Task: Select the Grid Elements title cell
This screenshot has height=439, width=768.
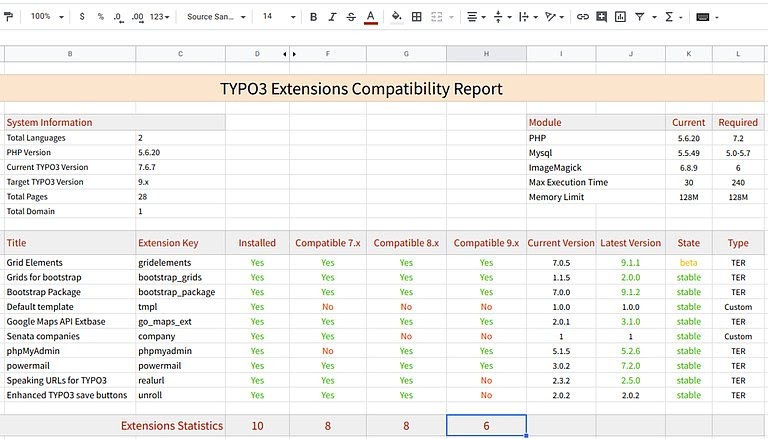Action: click(x=70, y=263)
